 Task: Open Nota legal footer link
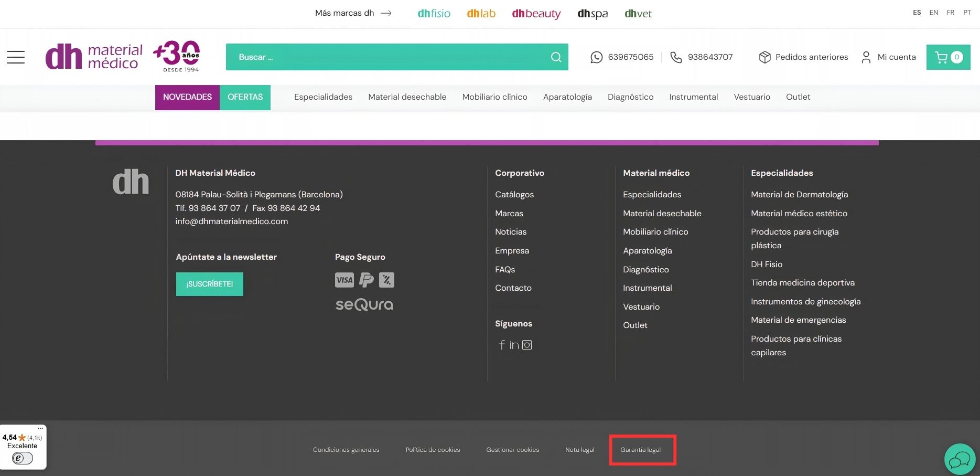(579, 450)
